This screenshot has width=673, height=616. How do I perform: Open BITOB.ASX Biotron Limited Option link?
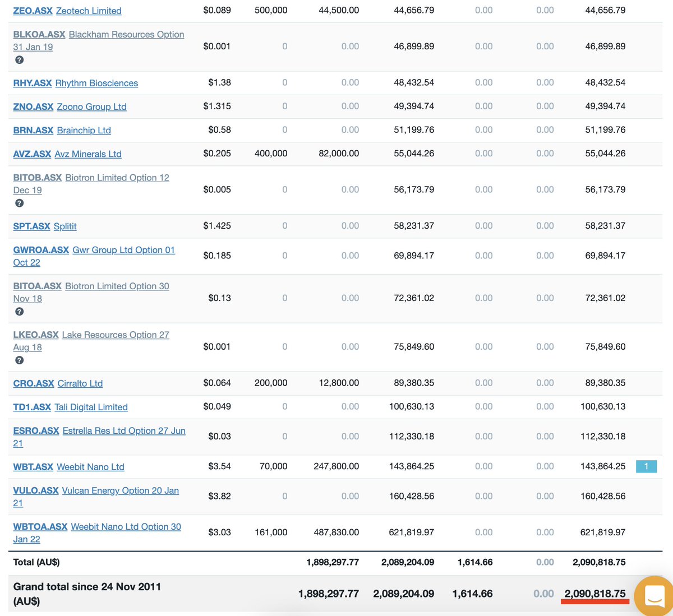click(x=91, y=183)
